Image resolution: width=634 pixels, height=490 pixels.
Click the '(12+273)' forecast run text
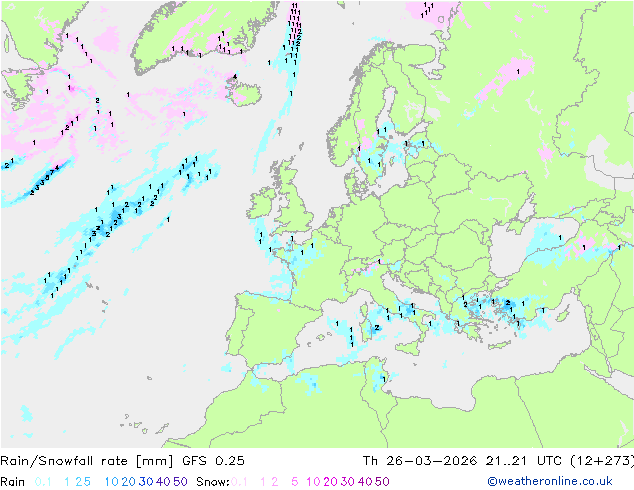(602, 461)
